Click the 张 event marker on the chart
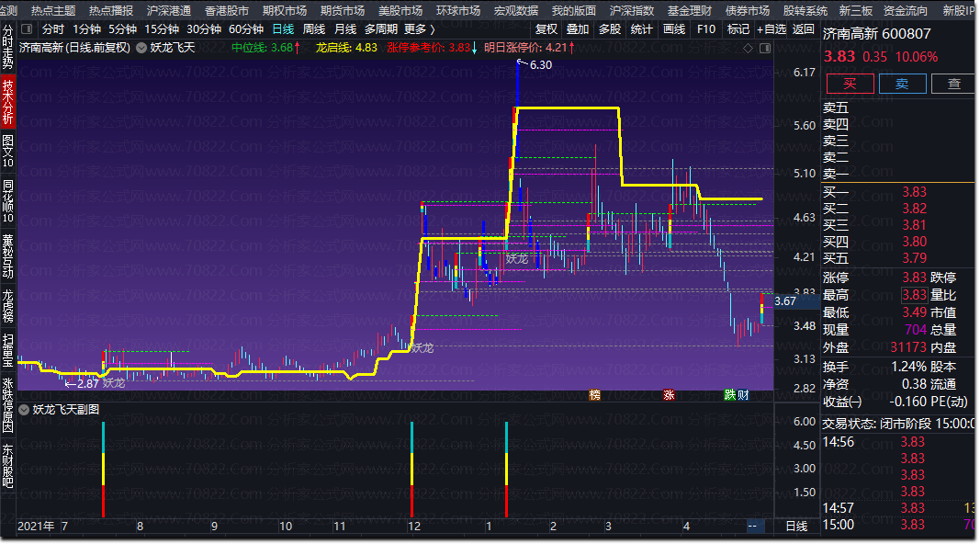The width and height of the screenshot is (980, 544). [x=669, y=395]
